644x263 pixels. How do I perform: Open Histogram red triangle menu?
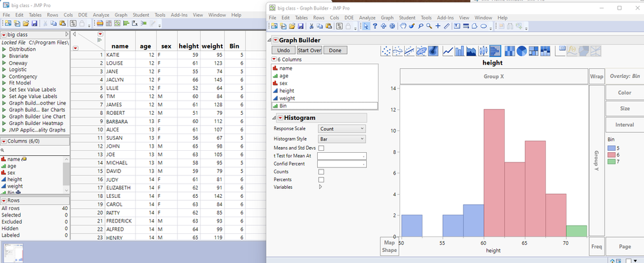point(280,118)
